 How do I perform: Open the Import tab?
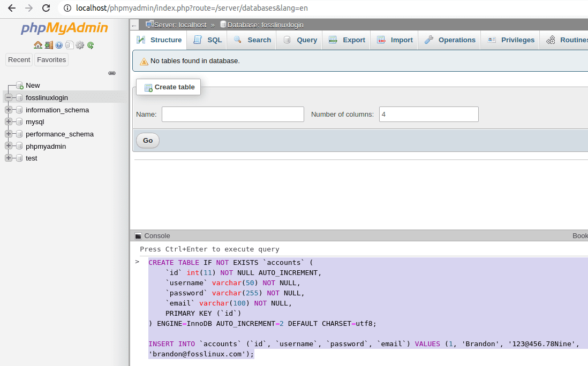[x=395, y=40]
